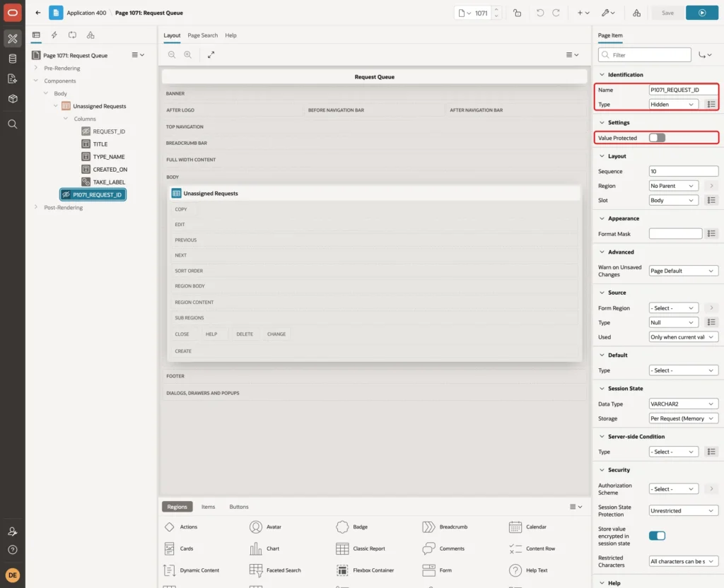Go back using the left arrow
Viewport: 724px width, 588px height.
click(x=38, y=13)
